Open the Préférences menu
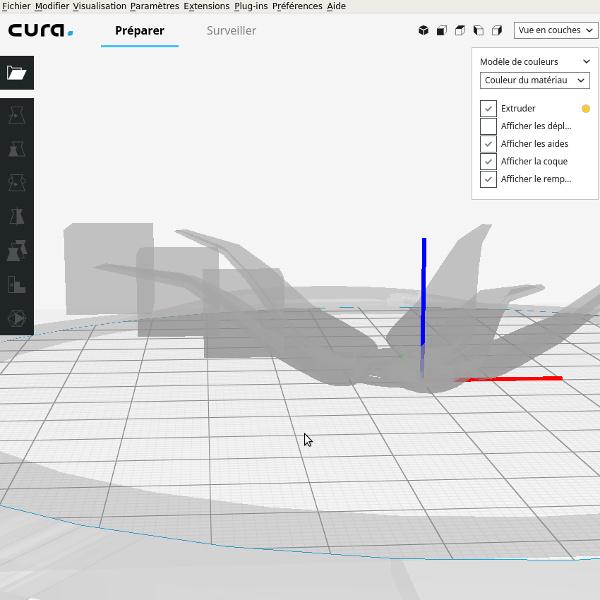 (x=297, y=6)
